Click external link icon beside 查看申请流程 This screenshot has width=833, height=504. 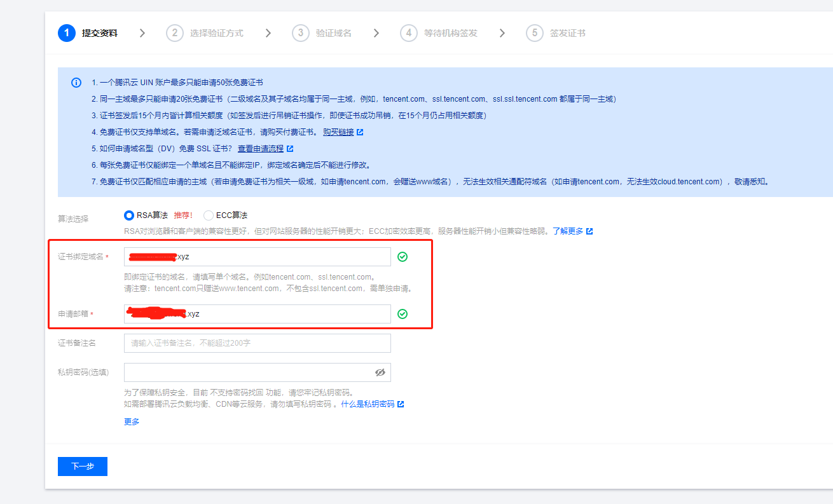click(290, 149)
